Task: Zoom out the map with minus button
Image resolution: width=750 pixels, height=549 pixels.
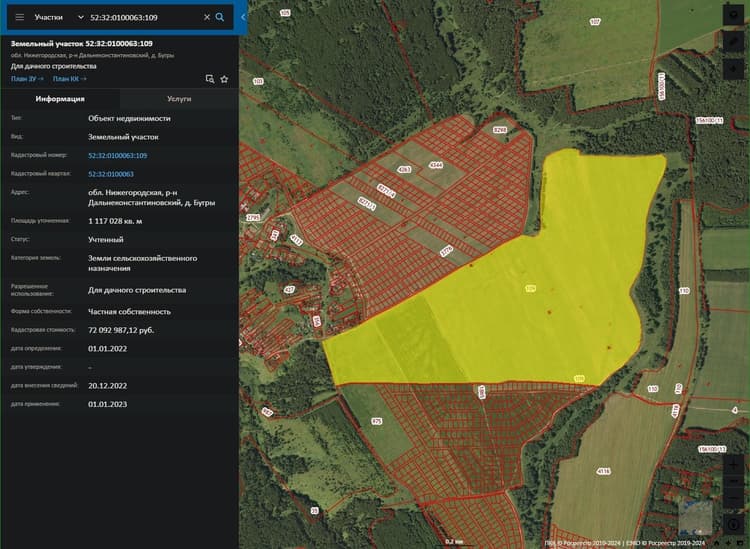Action: 733,481
